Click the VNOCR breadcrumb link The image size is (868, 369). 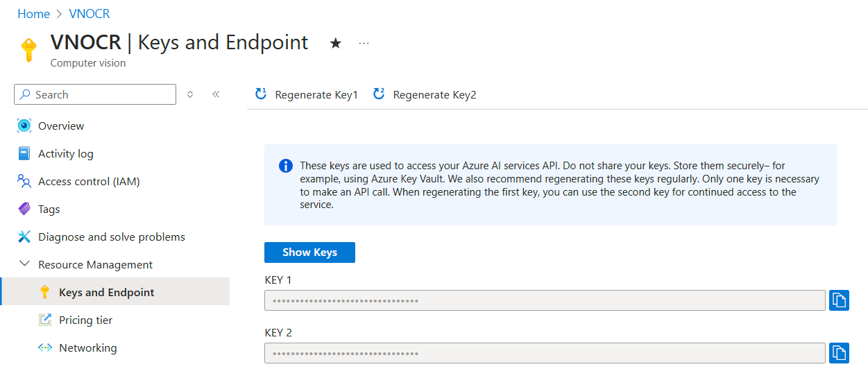coord(90,14)
